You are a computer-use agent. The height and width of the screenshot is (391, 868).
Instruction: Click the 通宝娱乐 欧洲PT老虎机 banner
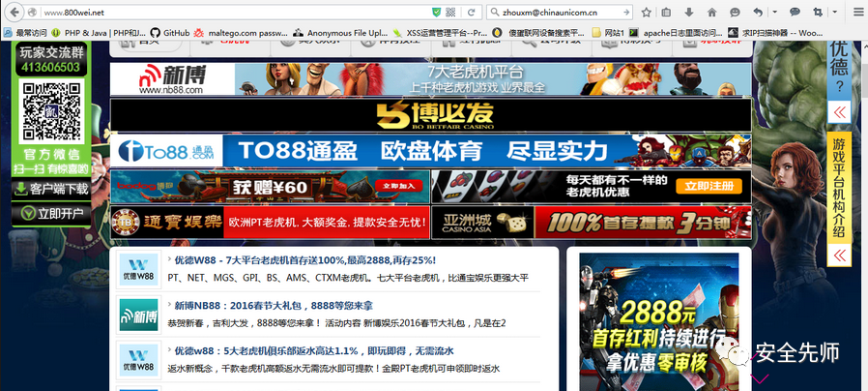click(x=270, y=223)
